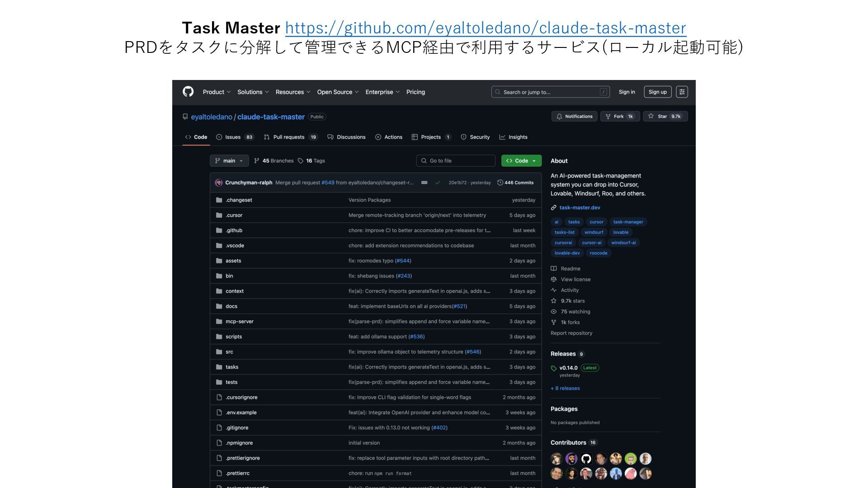View the 16 Tags link
The width and height of the screenshot is (868, 488).
311,161
